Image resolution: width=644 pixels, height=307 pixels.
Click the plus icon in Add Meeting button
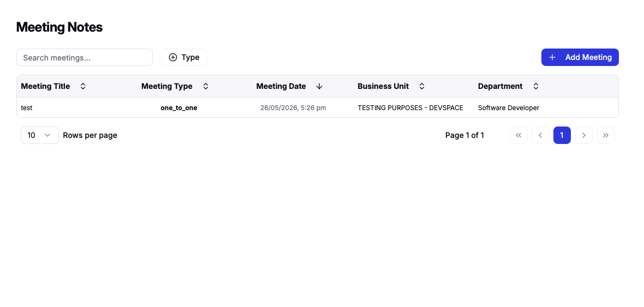[x=552, y=57]
